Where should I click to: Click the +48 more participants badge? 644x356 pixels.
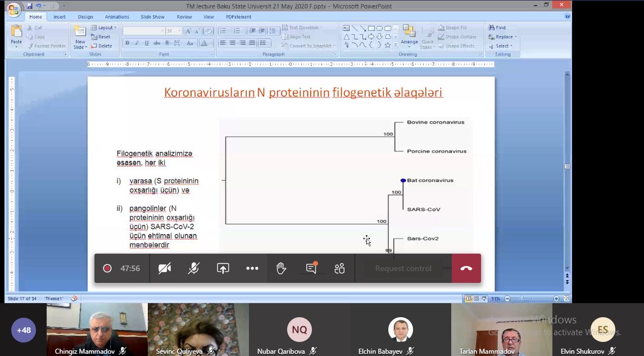[24, 330]
